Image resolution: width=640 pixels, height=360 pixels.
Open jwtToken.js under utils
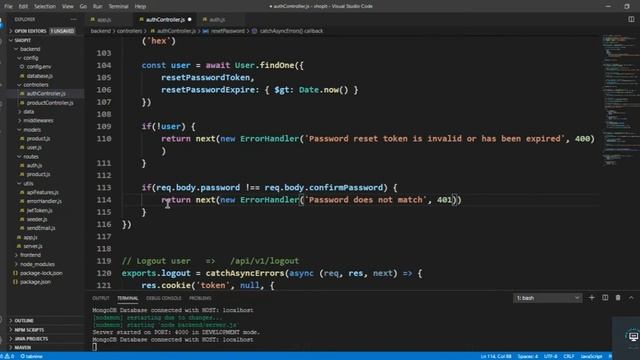coord(39,210)
